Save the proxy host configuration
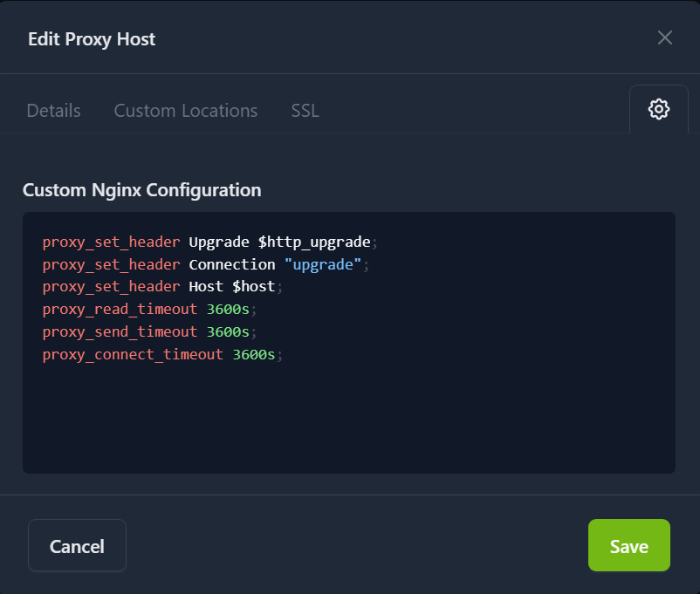The height and width of the screenshot is (594, 700). click(x=628, y=546)
